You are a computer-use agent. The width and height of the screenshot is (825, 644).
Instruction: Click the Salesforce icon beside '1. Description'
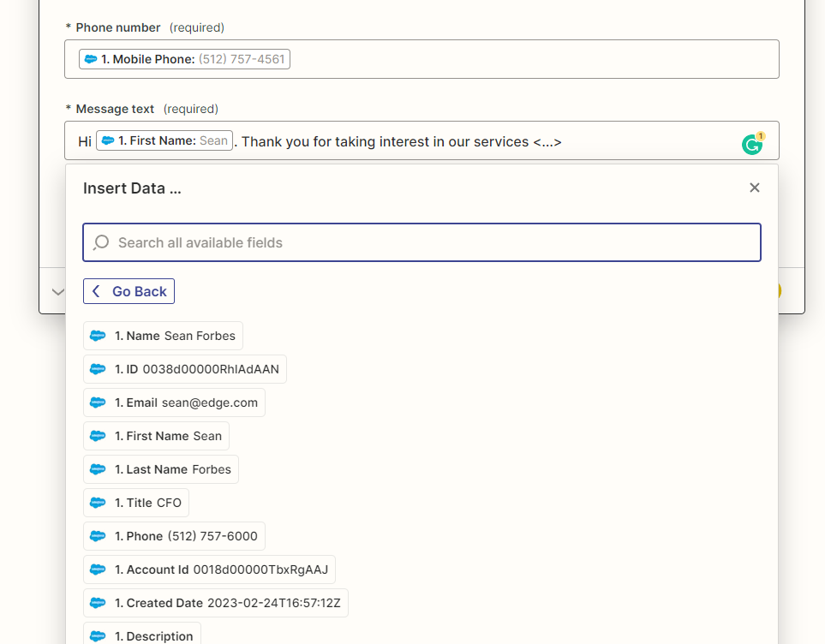(x=98, y=636)
